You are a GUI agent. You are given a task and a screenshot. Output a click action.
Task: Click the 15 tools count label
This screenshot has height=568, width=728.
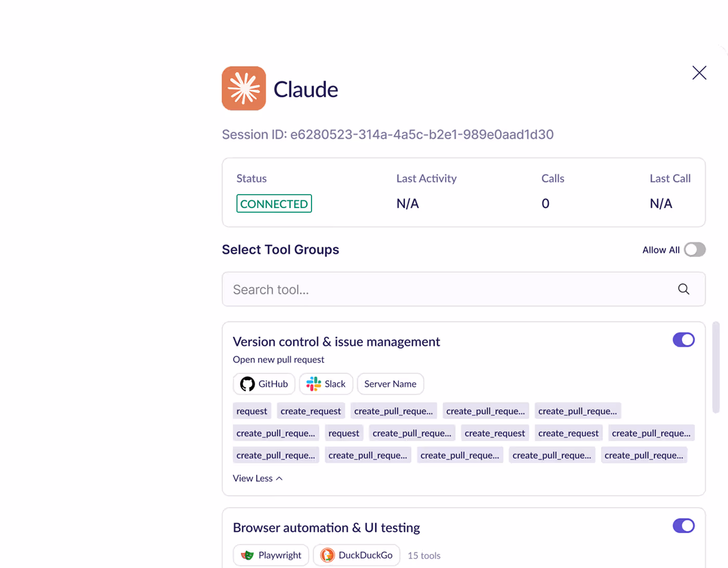click(x=424, y=556)
